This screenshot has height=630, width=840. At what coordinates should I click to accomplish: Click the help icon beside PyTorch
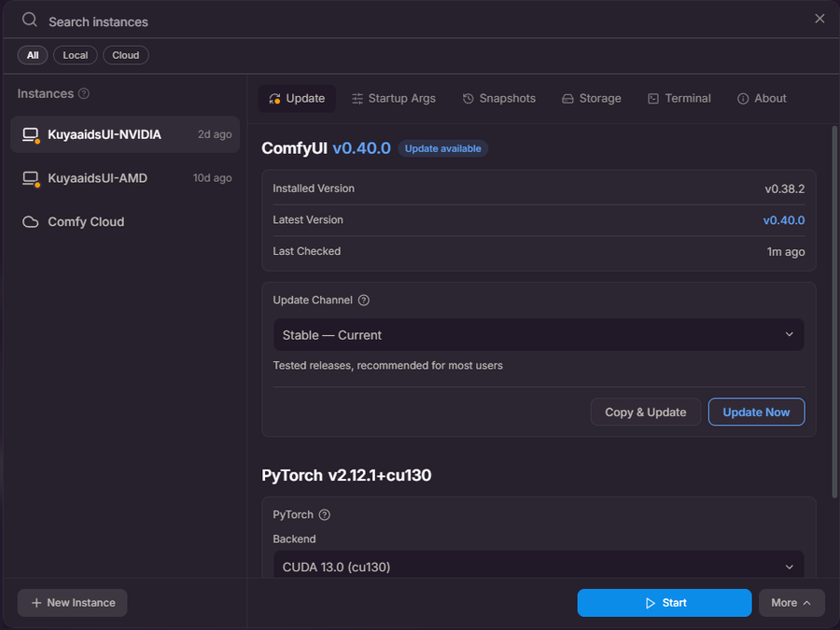[325, 515]
